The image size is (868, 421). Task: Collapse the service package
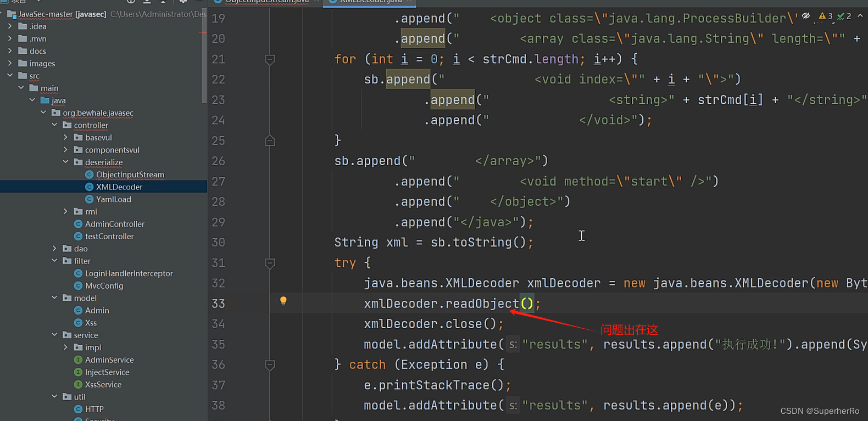point(54,335)
